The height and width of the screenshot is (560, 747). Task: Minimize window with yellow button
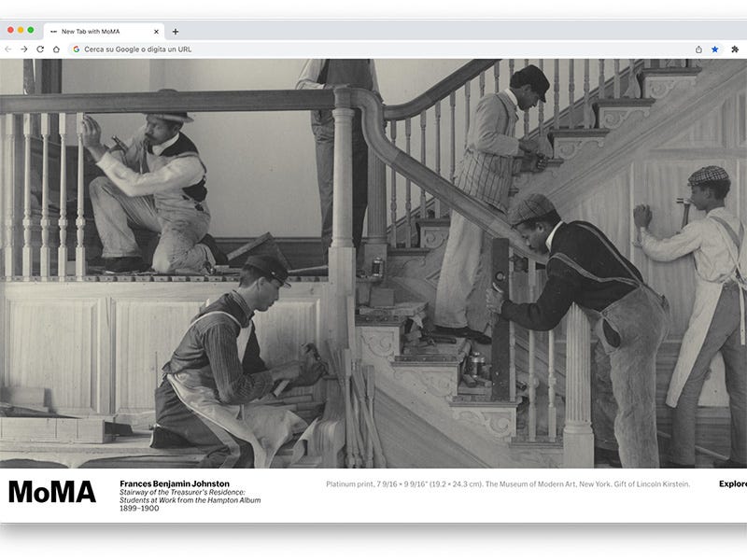[21, 30]
